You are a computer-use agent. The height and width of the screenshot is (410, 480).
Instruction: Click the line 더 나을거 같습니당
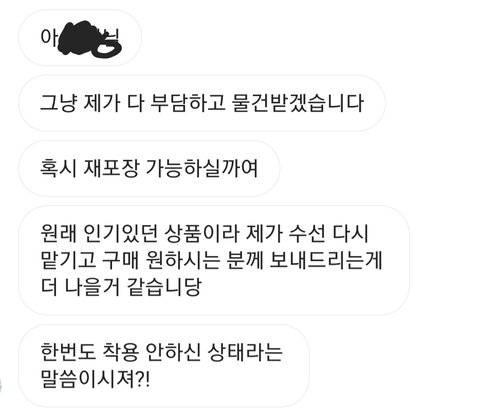pos(121,287)
